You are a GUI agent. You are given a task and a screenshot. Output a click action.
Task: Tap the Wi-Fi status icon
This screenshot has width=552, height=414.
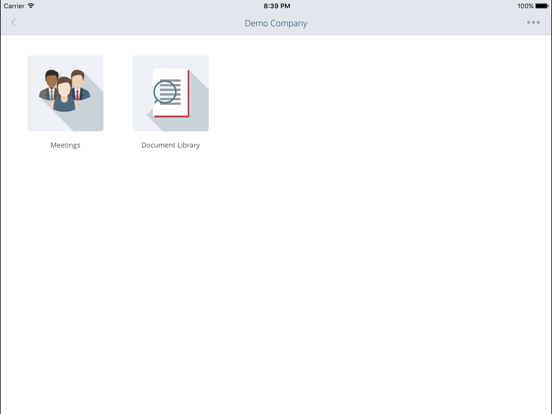pos(31,6)
